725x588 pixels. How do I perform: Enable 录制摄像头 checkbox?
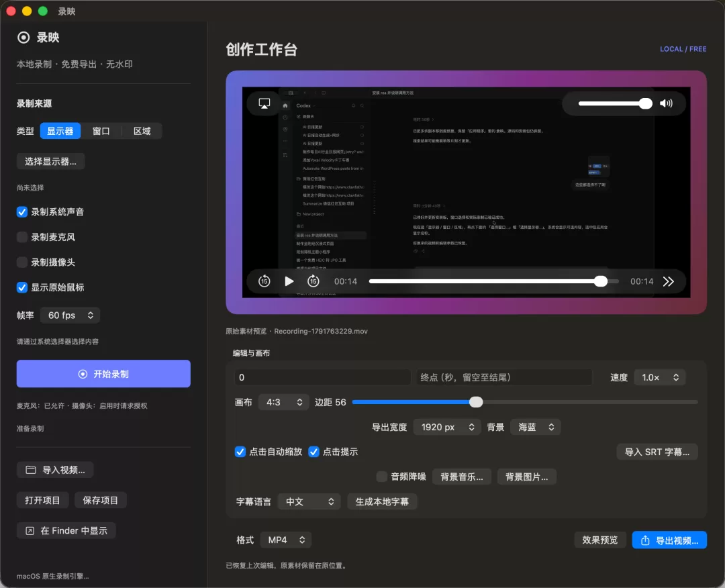click(x=21, y=262)
